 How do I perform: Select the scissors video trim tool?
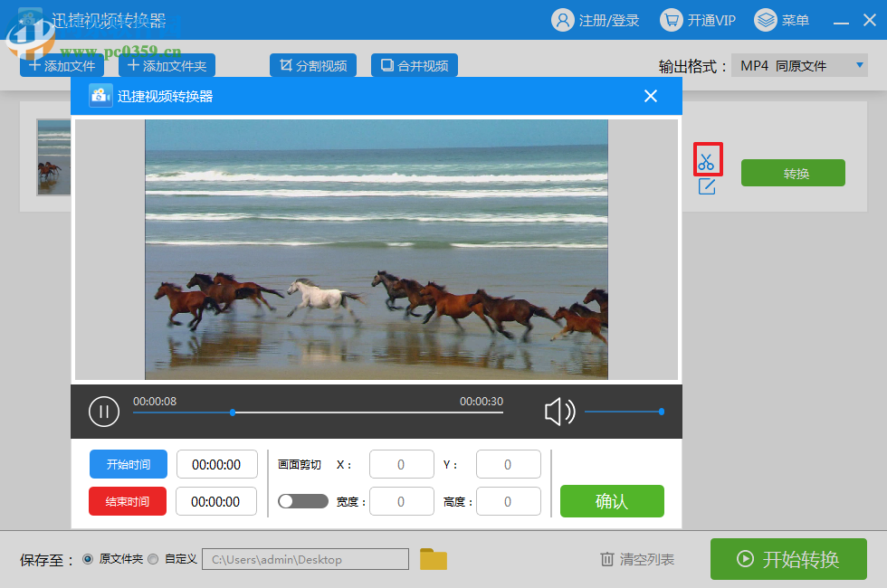click(x=707, y=158)
